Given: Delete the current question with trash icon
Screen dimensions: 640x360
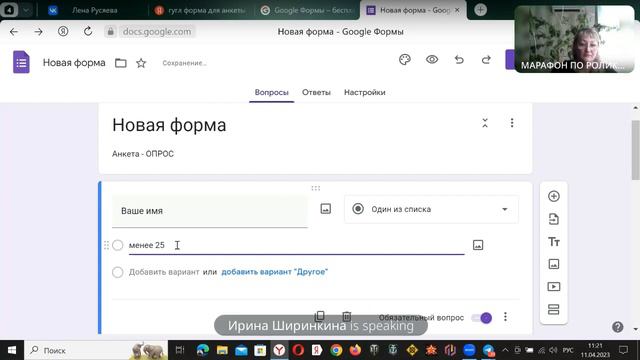Looking at the screenshot, I should click(347, 316).
